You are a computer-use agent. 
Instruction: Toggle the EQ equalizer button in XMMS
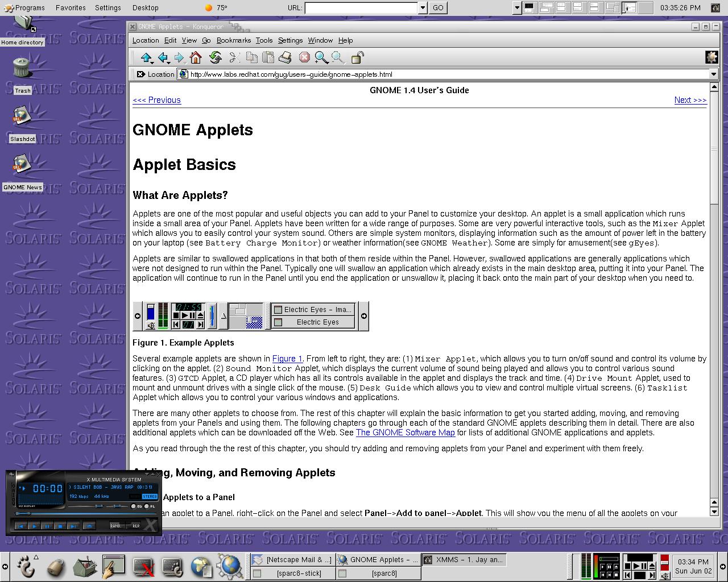[135, 506]
